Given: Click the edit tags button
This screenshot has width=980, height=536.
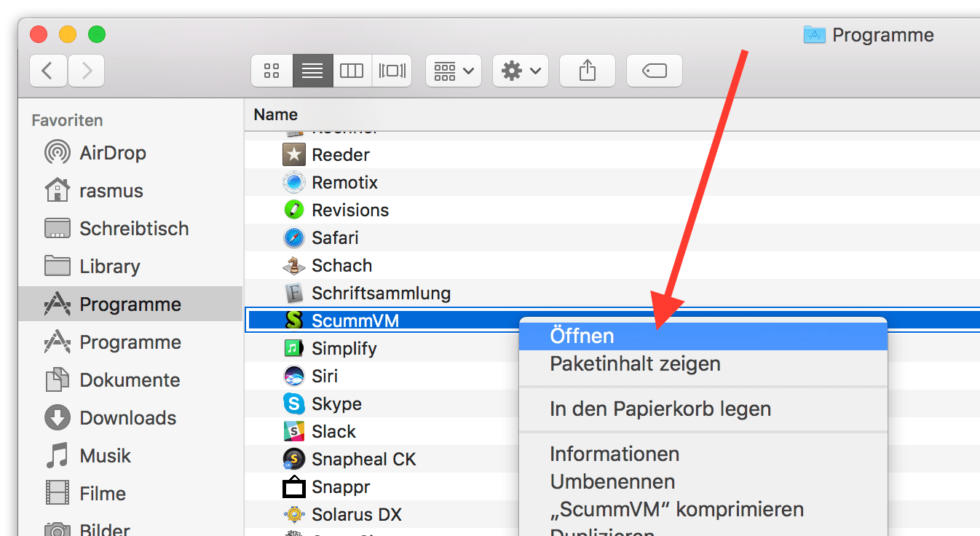Looking at the screenshot, I should [655, 71].
